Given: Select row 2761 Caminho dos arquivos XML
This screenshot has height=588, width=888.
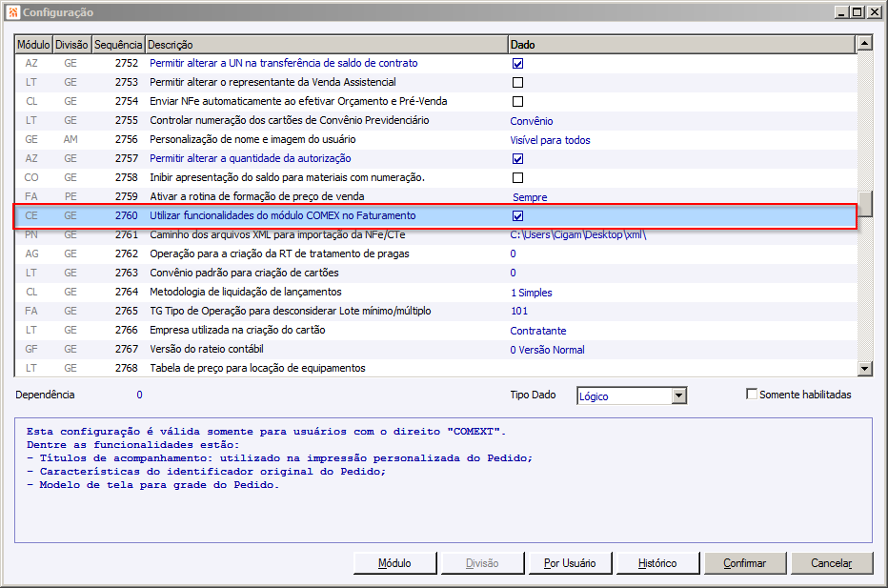Looking at the screenshot, I should (x=435, y=235).
